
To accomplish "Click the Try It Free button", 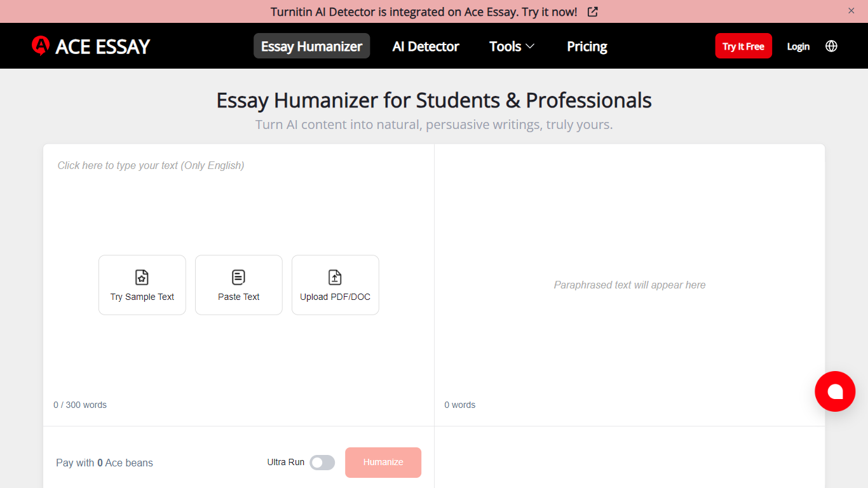I will [x=743, y=46].
